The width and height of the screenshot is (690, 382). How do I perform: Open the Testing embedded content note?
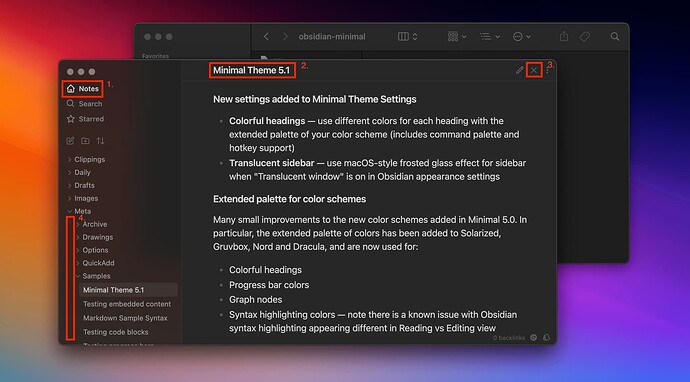click(x=127, y=304)
